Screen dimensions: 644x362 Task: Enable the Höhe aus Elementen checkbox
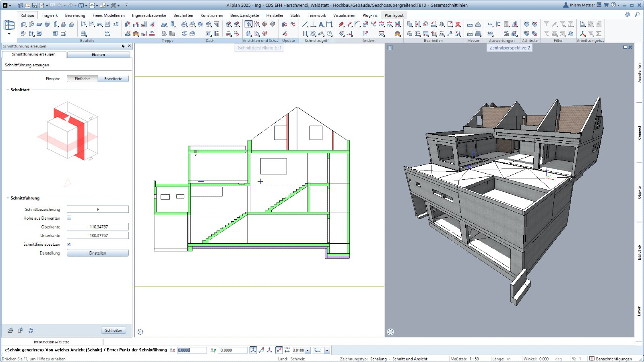coord(69,218)
